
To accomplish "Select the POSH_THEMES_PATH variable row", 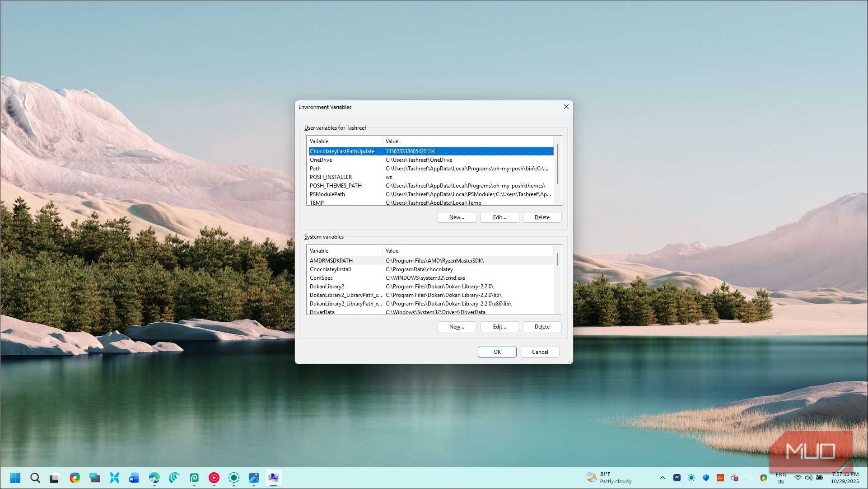I will pos(431,186).
